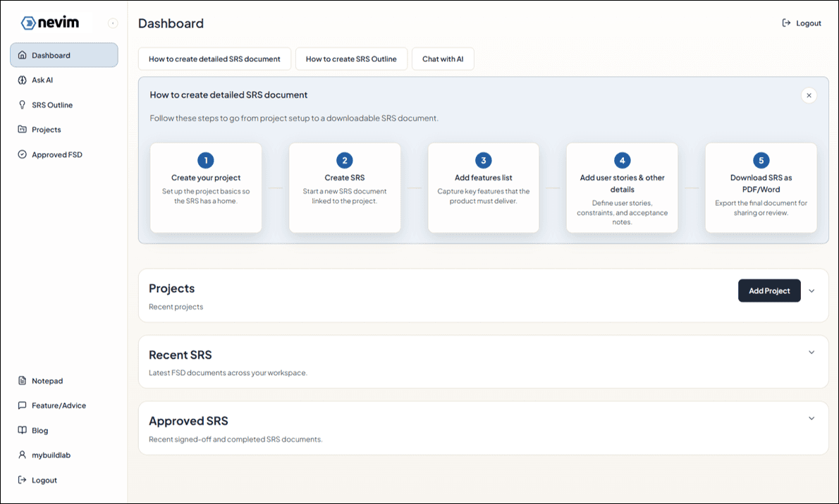Click the mybuildlab user icon
This screenshot has width=839, height=504.
[22, 455]
